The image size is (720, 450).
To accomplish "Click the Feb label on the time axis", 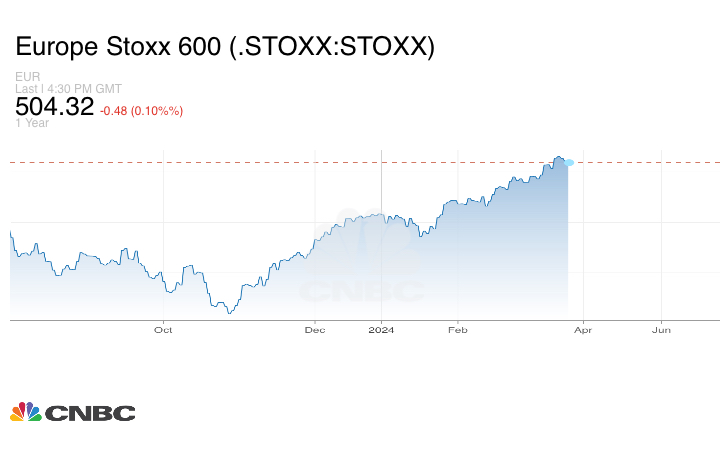I will 458,329.
